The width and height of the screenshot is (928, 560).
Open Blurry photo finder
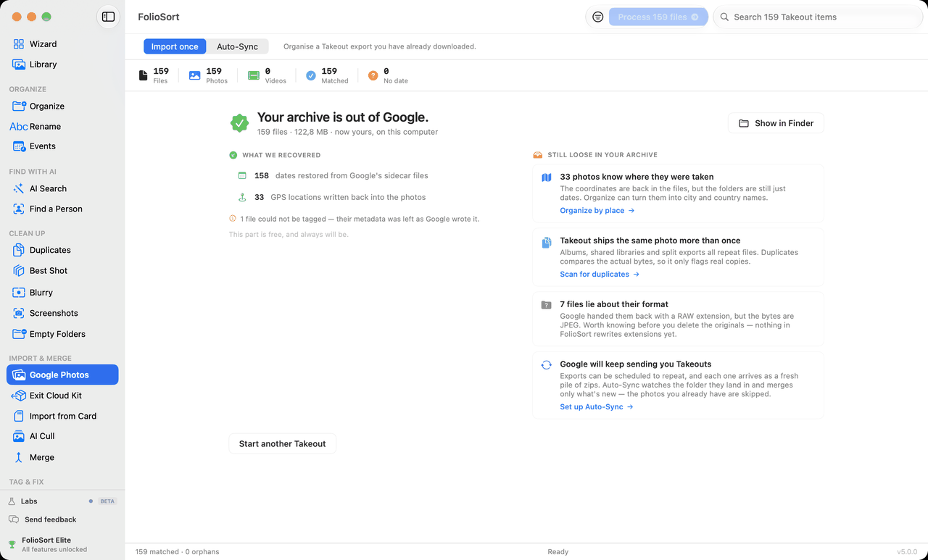(x=62, y=293)
